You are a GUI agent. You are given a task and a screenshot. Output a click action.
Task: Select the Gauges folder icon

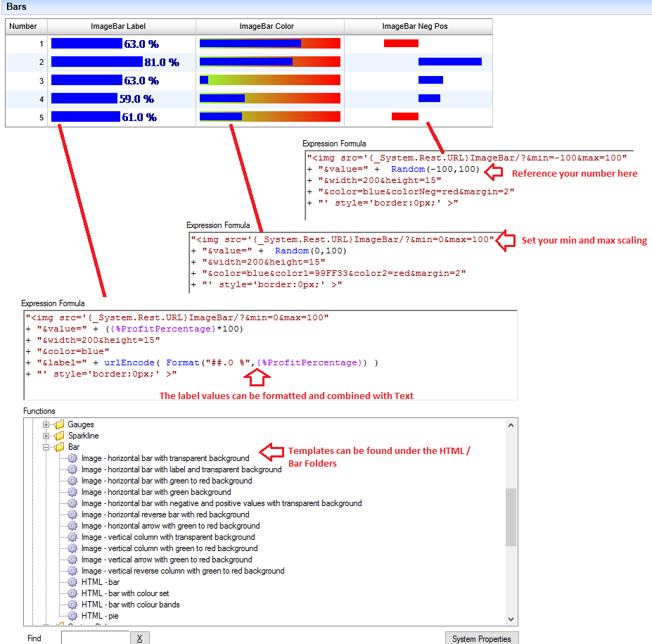pos(60,424)
